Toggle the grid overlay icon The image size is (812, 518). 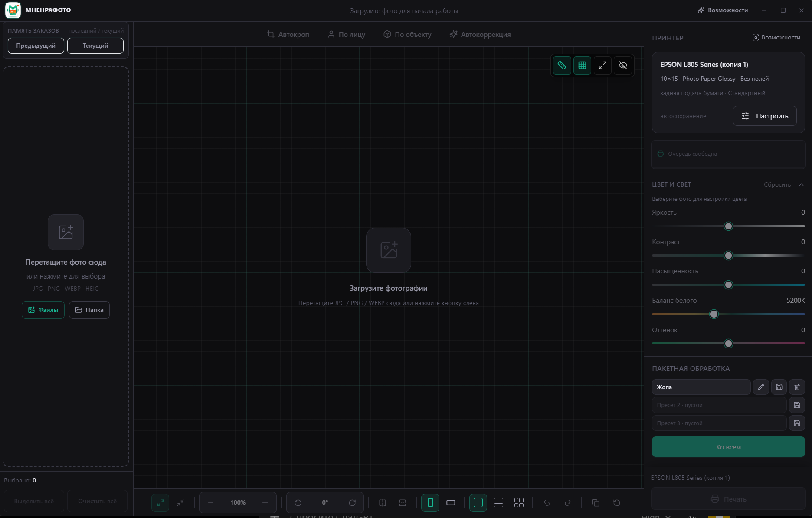[x=582, y=66]
